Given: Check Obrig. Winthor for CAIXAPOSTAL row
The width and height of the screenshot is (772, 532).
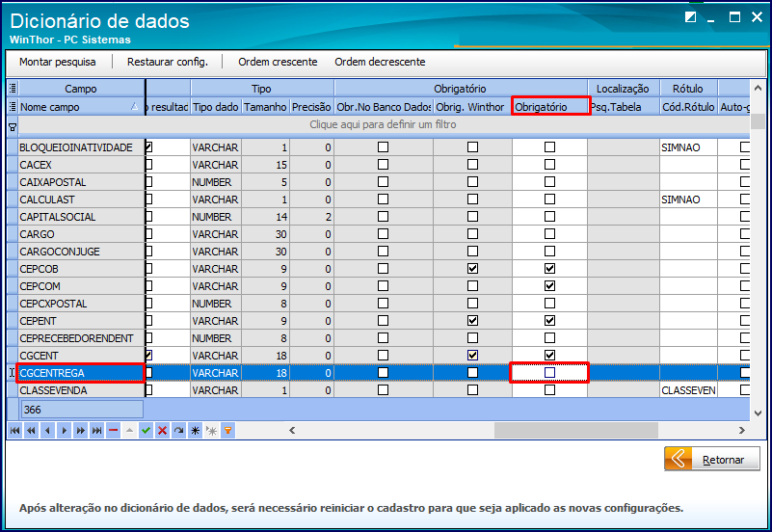Looking at the screenshot, I should (x=472, y=181).
